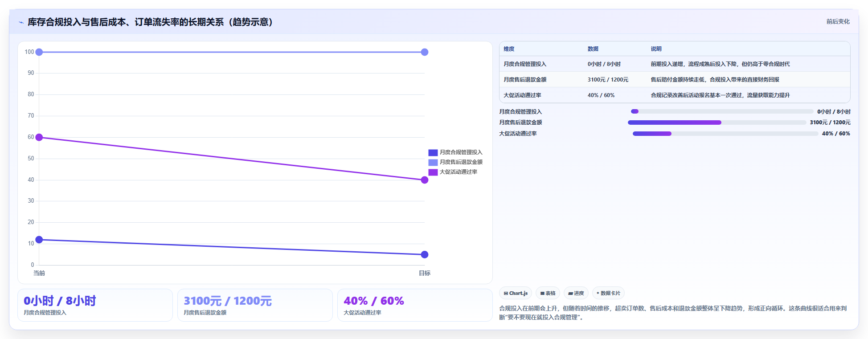The width and height of the screenshot is (868, 339).
Task: Select table cell 0小时 / 8小时
Action: tap(604, 64)
